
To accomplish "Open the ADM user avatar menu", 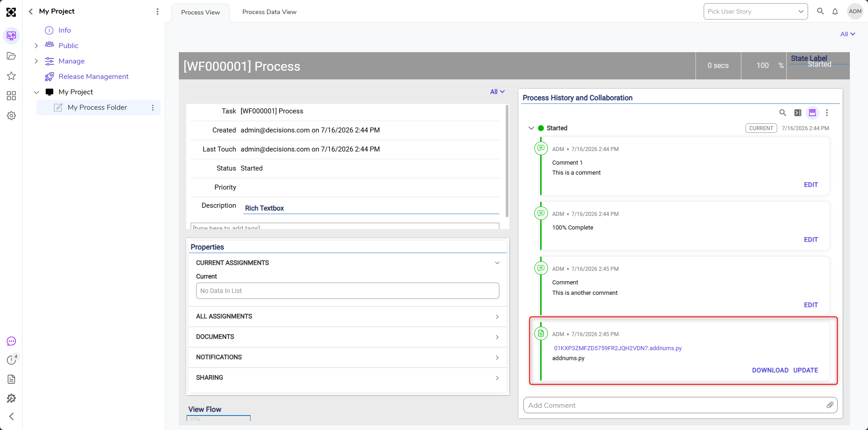I will pos(855,11).
